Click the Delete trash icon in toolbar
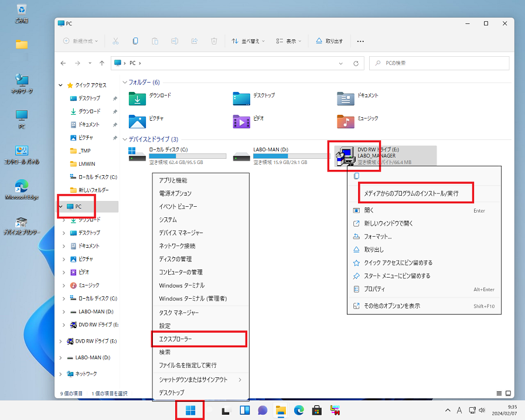The image size is (525, 420). [214, 41]
